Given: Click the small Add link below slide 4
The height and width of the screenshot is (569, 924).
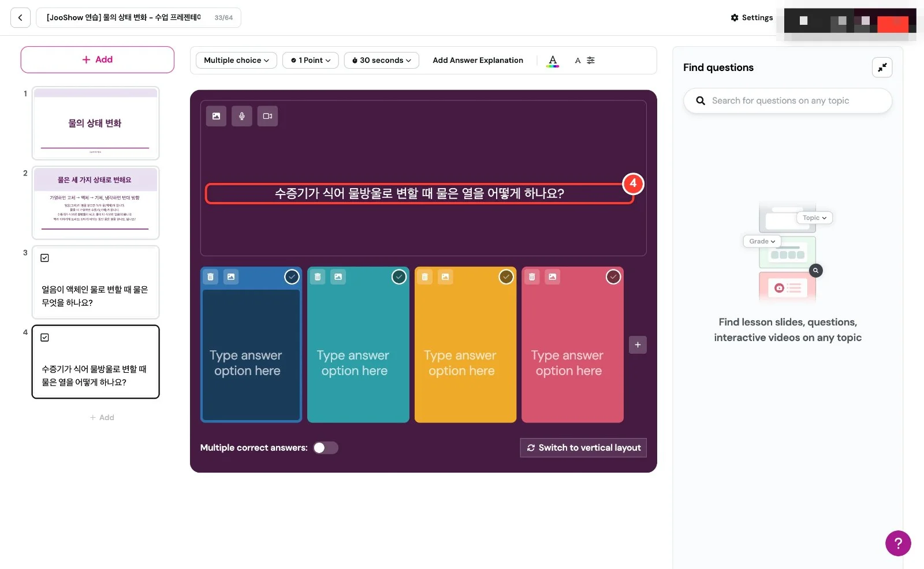Looking at the screenshot, I should point(102,417).
